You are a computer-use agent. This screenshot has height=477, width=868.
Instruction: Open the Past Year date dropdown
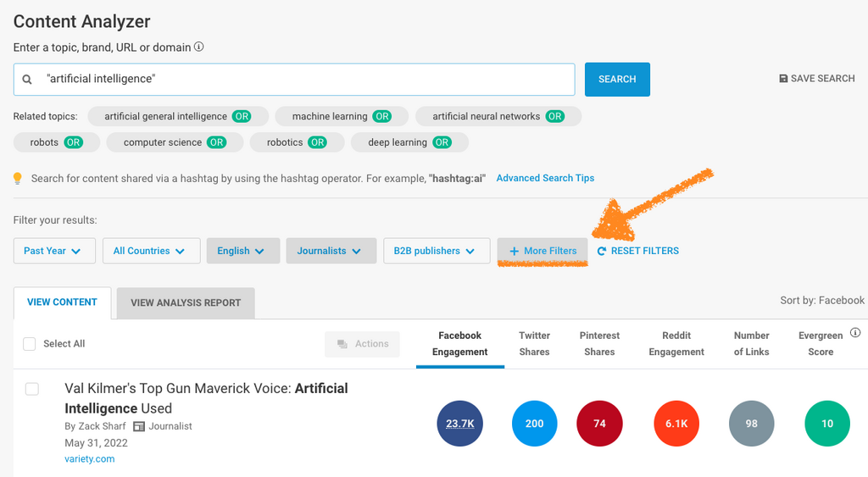pyautogui.click(x=53, y=251)
